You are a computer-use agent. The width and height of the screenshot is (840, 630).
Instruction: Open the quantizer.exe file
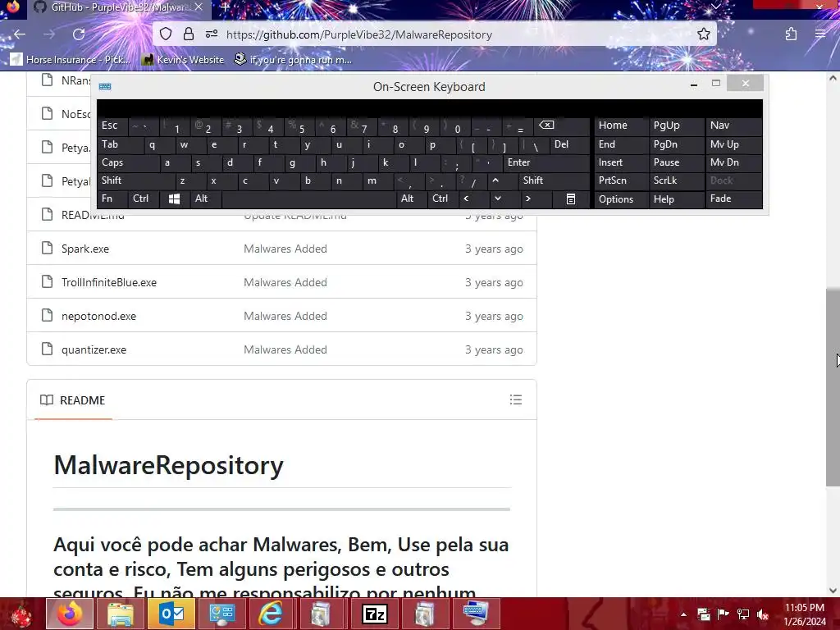(x=94, y=349)
